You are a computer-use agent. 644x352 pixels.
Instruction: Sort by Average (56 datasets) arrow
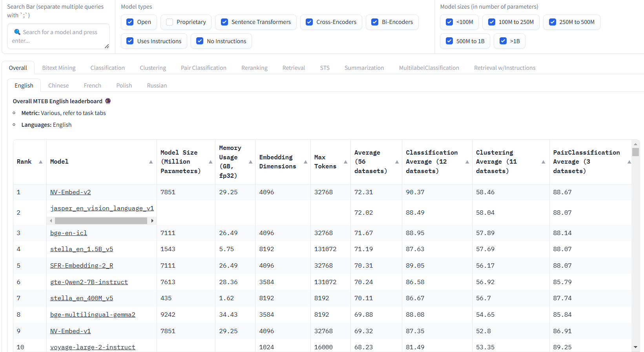(397, 162)
